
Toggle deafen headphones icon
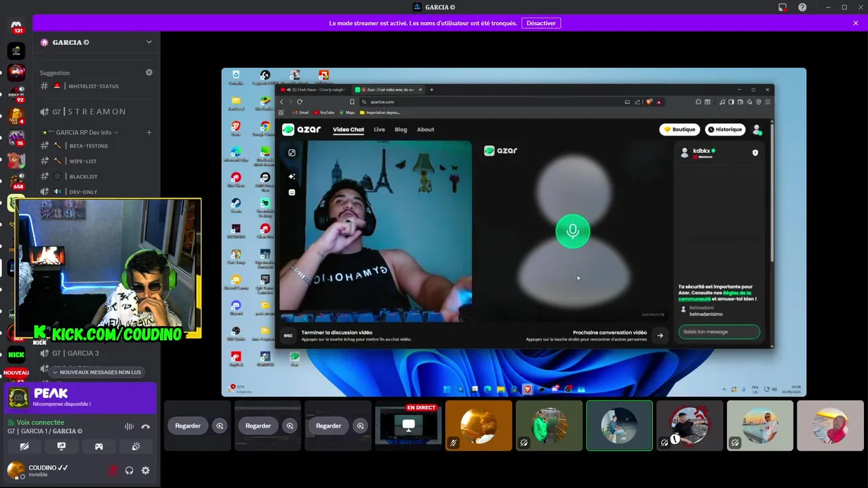pyautogui.click(x=130, y=470)
